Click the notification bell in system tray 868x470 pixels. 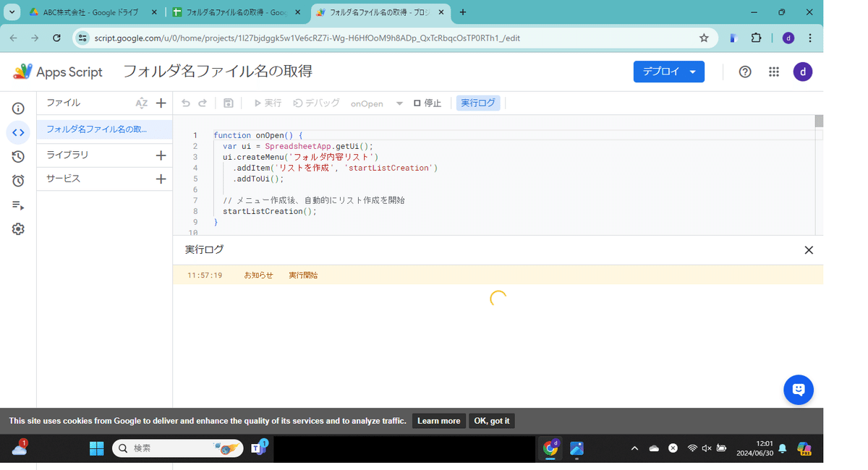(783, 449)
